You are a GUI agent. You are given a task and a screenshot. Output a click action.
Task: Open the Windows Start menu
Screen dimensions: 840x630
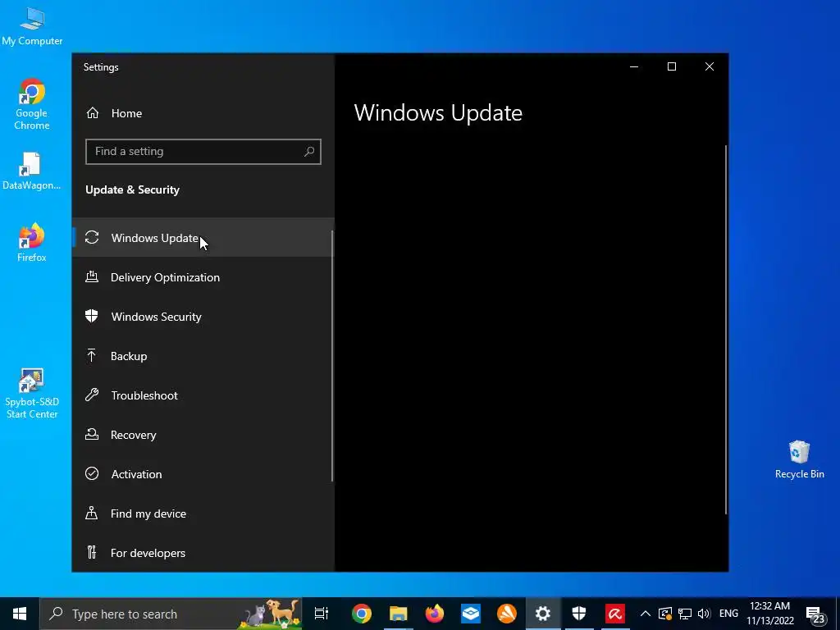tap(20, 614)
